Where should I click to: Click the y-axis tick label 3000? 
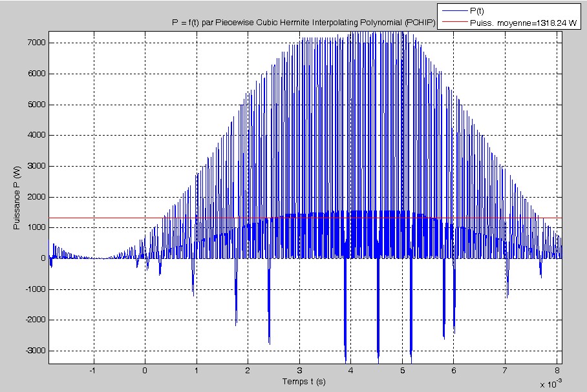37,166
